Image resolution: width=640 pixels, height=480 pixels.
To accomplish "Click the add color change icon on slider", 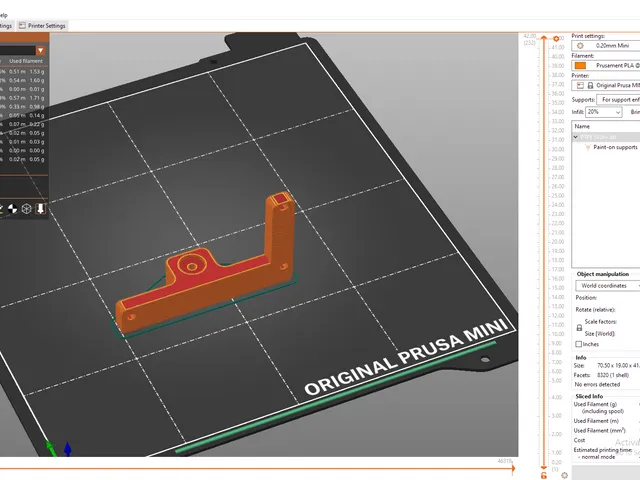I will point(556,39).
